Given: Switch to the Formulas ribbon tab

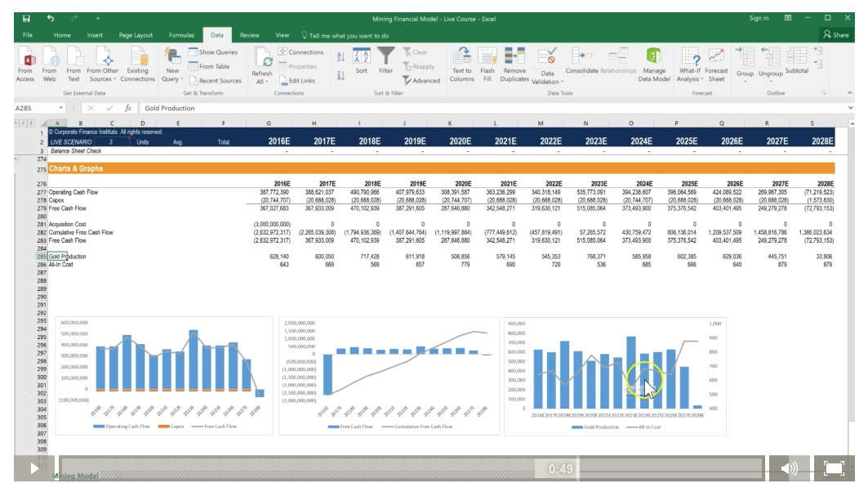Looking at the screenshot, I should [x=181, y=35].
